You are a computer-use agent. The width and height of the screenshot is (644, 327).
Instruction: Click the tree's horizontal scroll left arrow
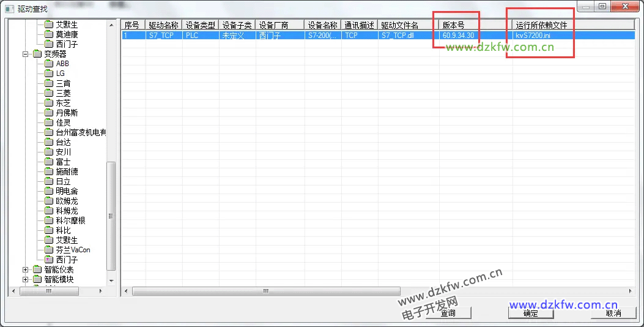[x=13, y=291]
